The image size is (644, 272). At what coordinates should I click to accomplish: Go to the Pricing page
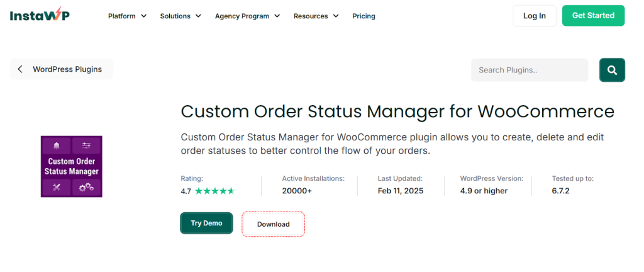[364, 16]
